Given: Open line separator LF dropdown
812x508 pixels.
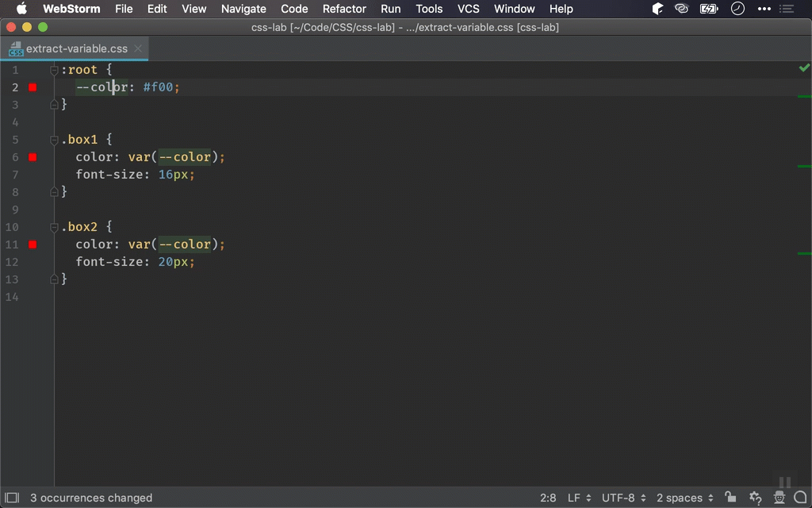Looking at the screenshot, I should tap(579, 498).
